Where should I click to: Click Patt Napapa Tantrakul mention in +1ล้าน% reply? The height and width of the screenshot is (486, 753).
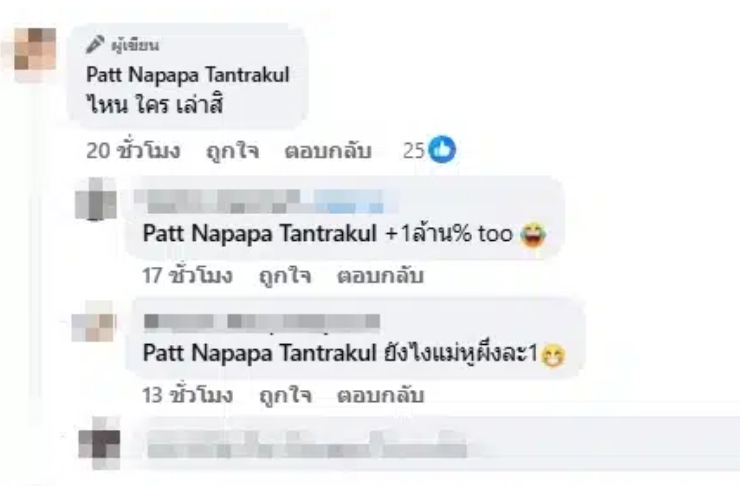tap(260, 234)
